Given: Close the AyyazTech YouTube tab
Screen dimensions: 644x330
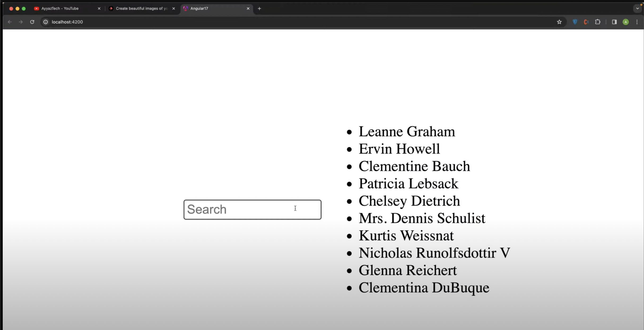Looking at the screenshot, I should [x=99, y=8].
